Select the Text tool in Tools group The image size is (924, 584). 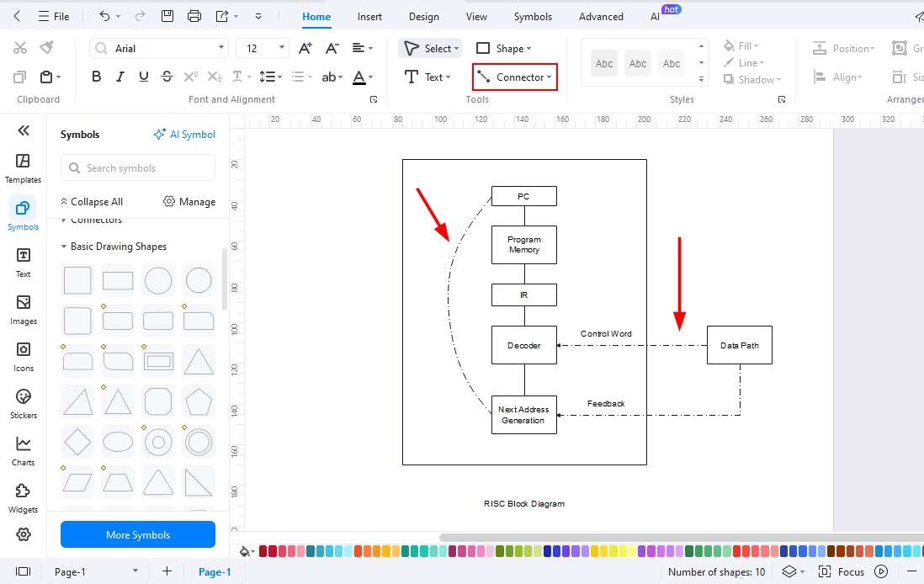click(427, 77)
